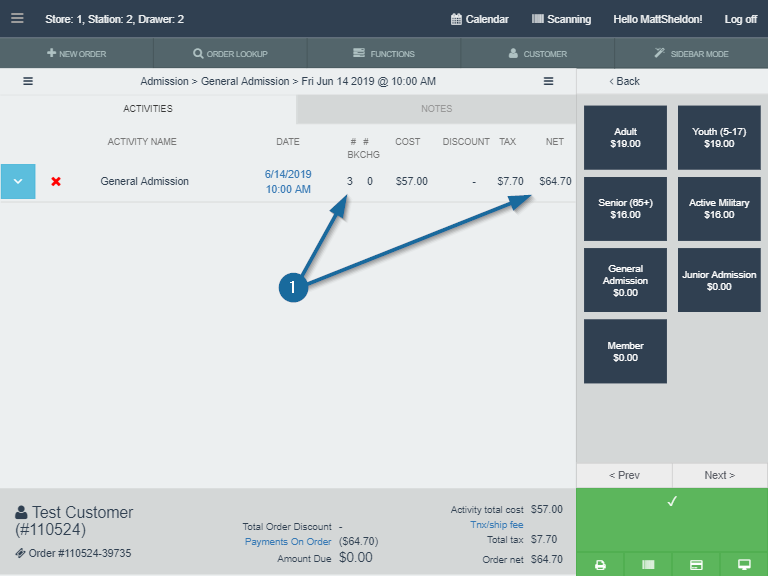Screen dimensions: 768x576
Task: Click the $57.00 cost cell
Action: 411,181
